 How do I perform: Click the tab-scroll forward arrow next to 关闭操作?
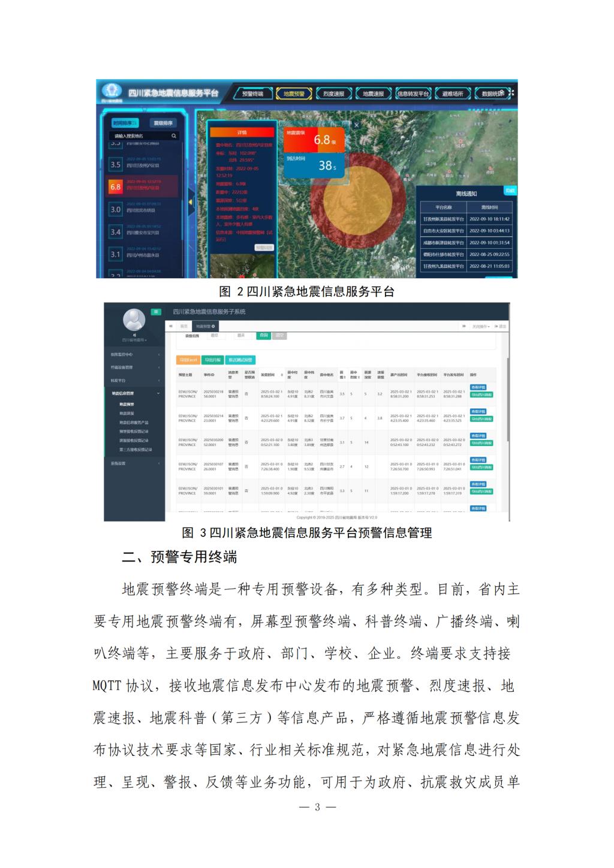(x=463, y=326)
